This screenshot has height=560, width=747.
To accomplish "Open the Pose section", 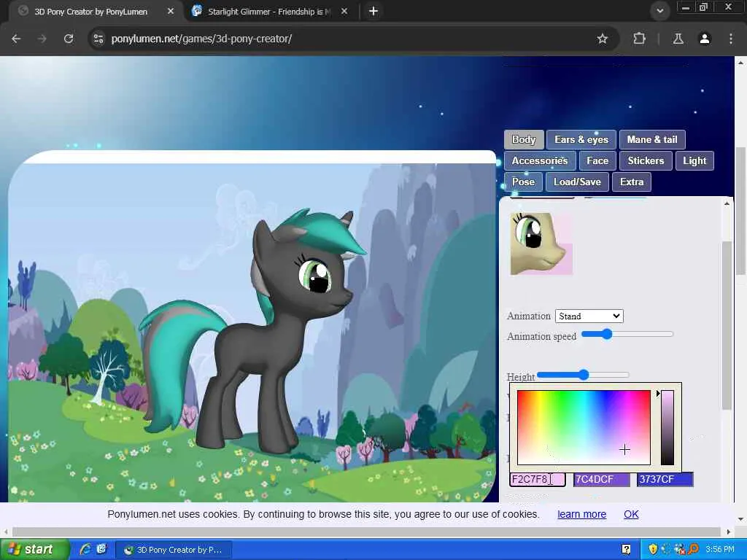I will (523, 182).
